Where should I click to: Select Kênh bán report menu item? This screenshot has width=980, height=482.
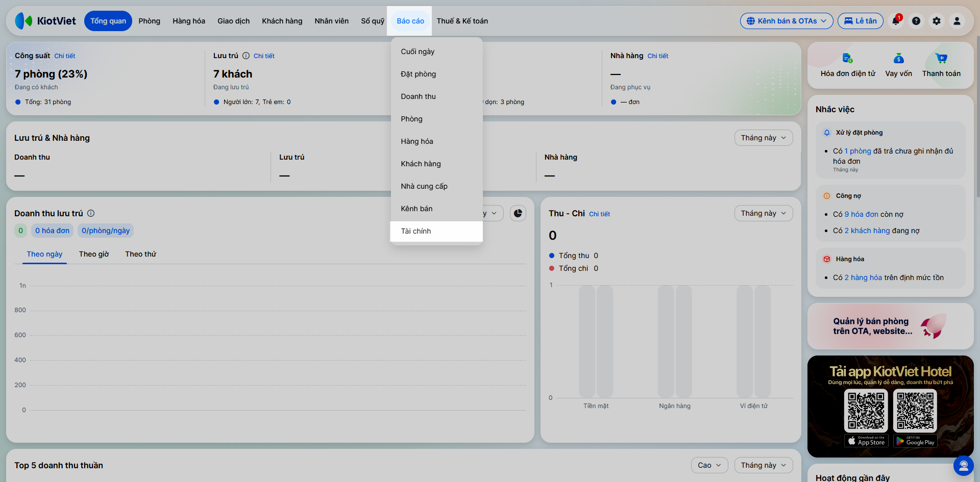(x=436, y=209)
